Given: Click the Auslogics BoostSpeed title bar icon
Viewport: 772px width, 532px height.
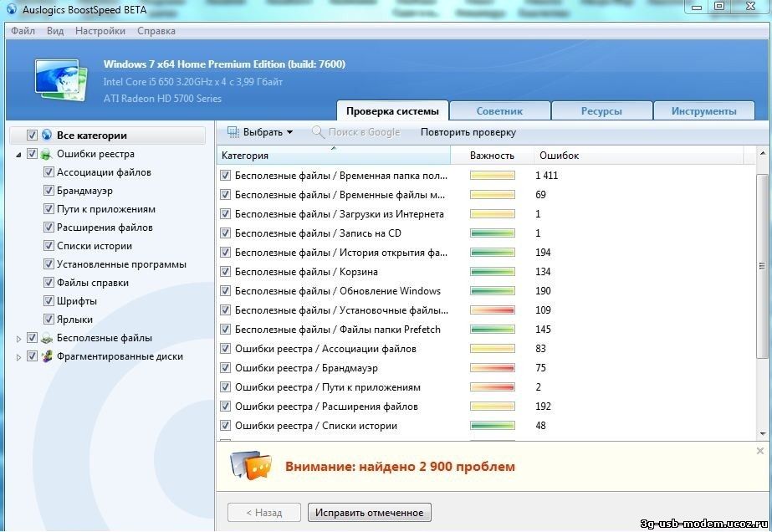Looking at the screenshot, I should (12, 9).
